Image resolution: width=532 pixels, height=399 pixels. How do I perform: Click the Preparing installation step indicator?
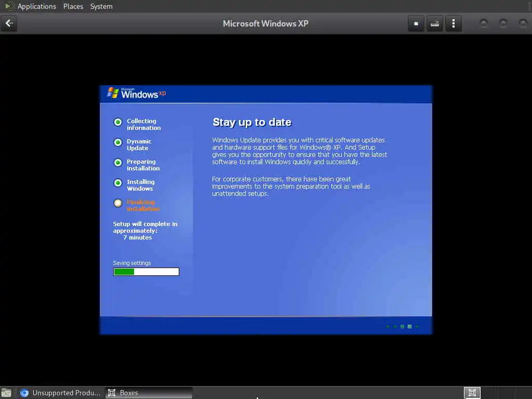pyautogui.click(x=118, y=163)
